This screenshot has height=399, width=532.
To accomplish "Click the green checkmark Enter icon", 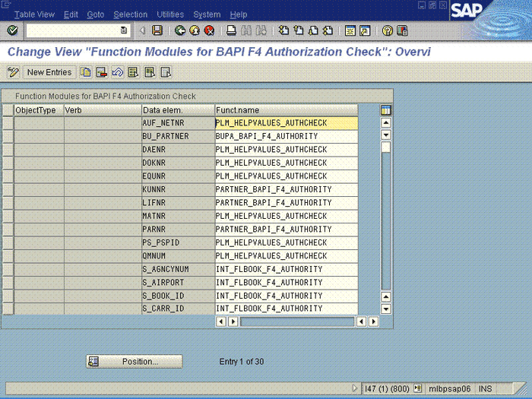I will click(x=13, y=30).
